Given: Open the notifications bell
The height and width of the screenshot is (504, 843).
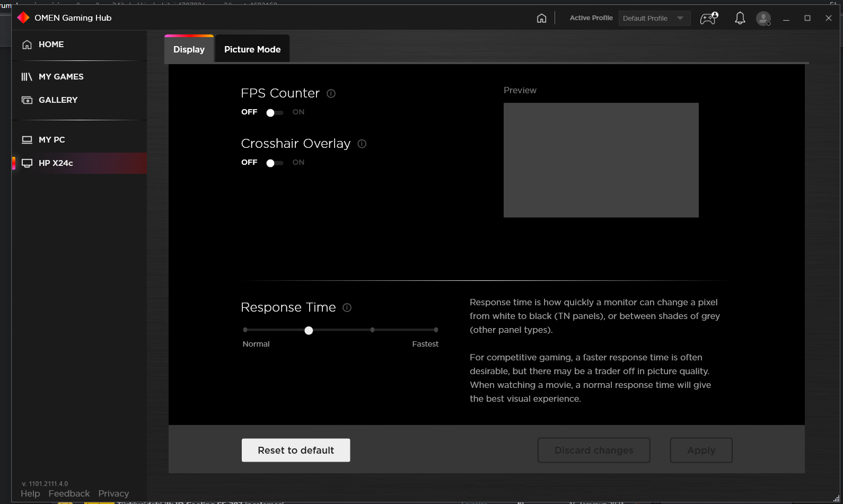Looking at the screenshot, I should pyautogui.click(x=740, y=18).
